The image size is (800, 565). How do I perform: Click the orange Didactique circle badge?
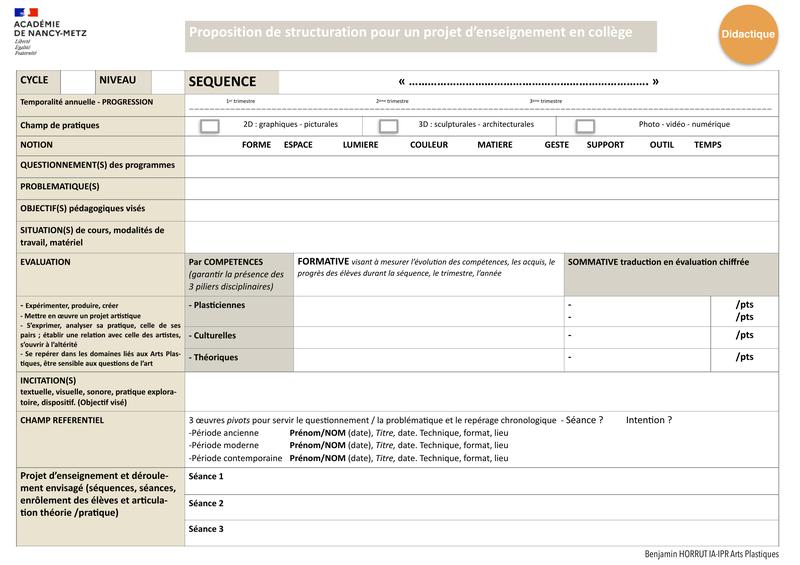pyautogui.click(x=747, y=34)
